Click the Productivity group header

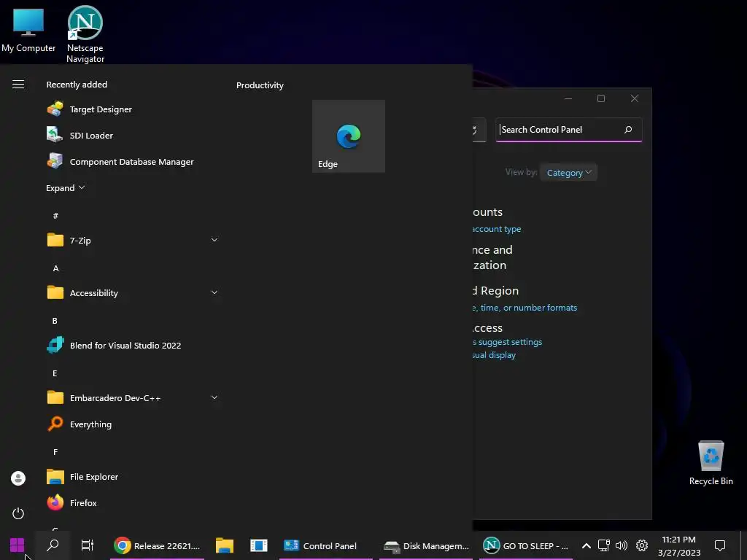pyautogui.click(x=260, y=85)
